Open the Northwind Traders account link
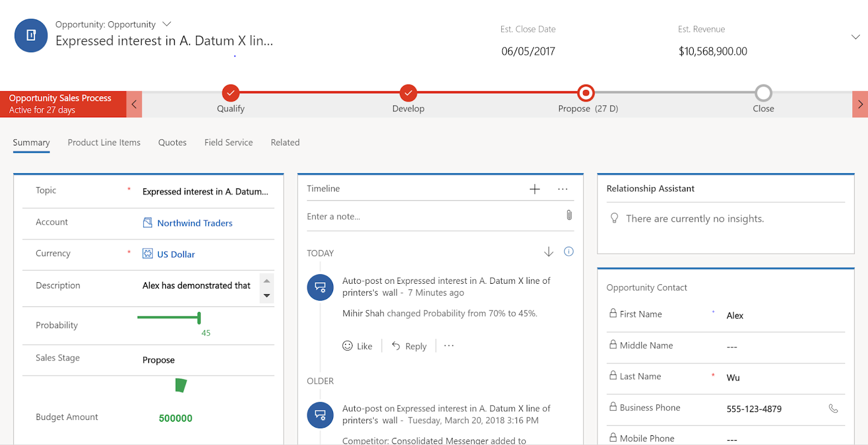The width and height of the screenshot is (868, 445). 195,223
